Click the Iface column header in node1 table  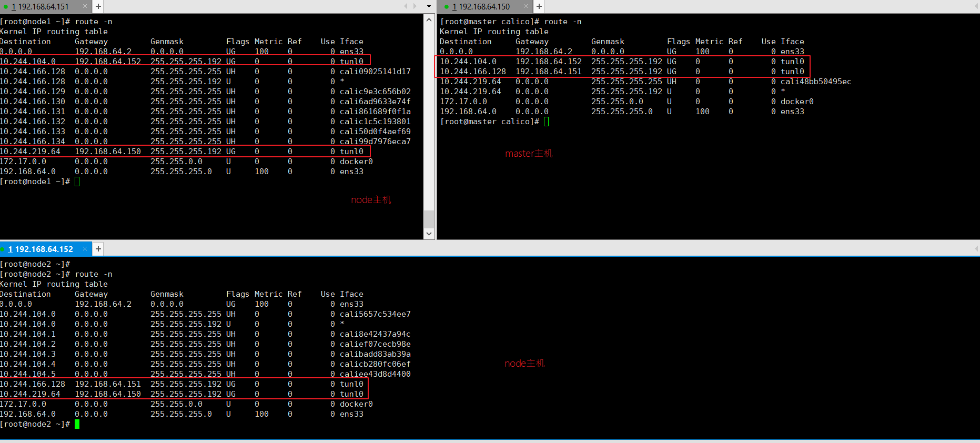pos(351,42)
